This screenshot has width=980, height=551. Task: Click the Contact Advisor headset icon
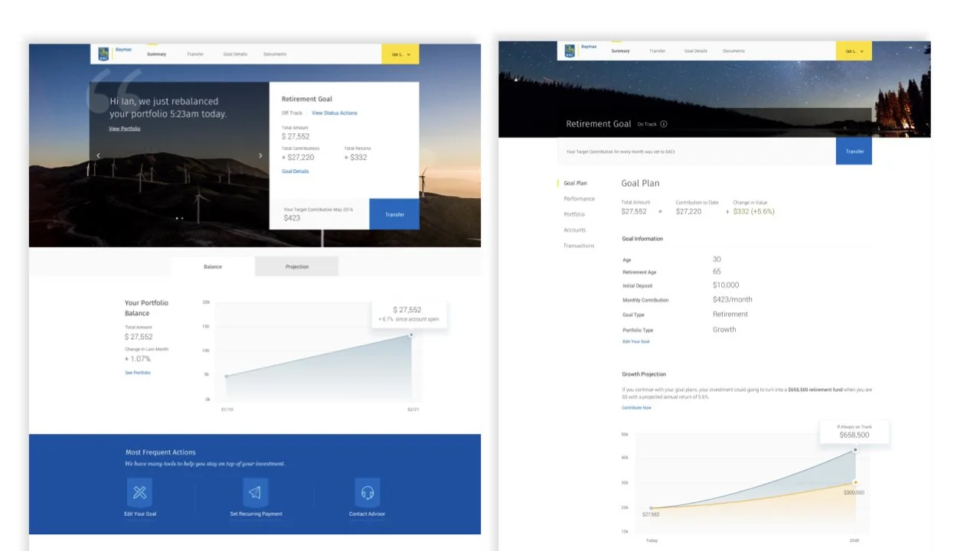coord(367,492)
